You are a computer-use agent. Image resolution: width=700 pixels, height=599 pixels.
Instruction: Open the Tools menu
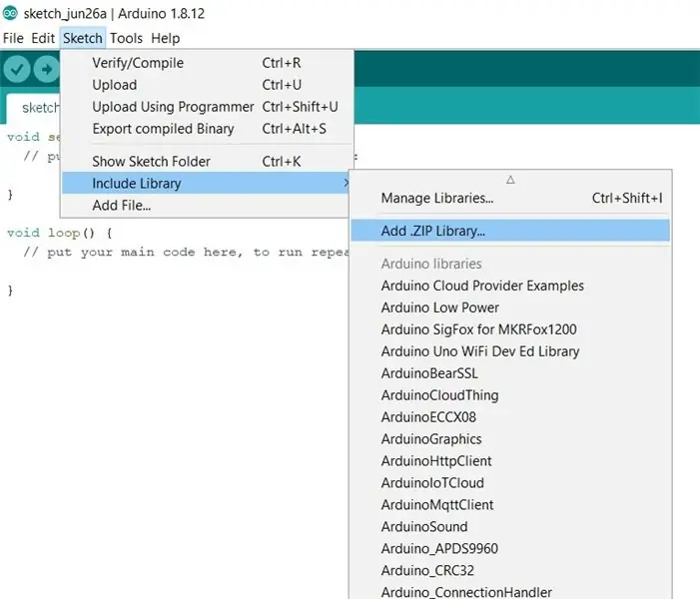127,38
